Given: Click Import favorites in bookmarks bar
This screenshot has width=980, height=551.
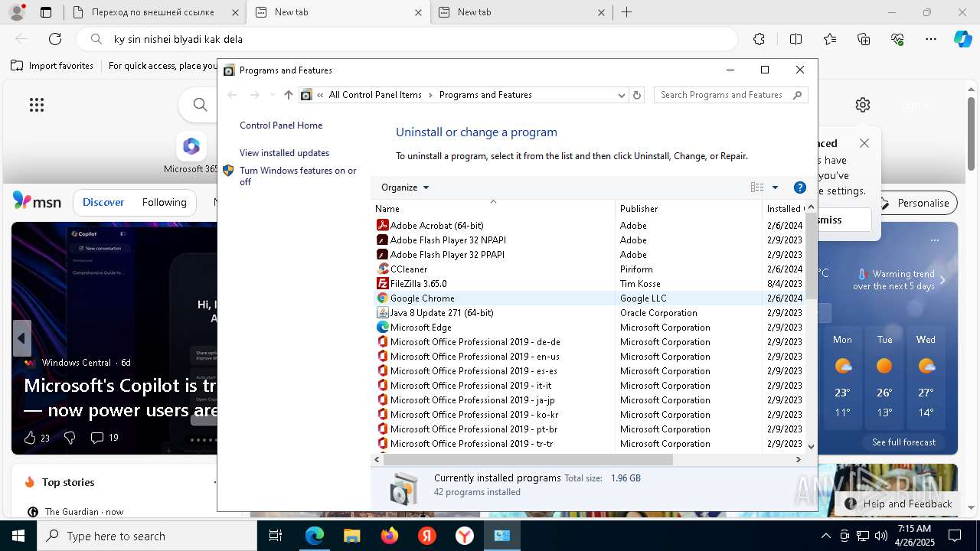Looking at the screenshot, I should [52, 66].
